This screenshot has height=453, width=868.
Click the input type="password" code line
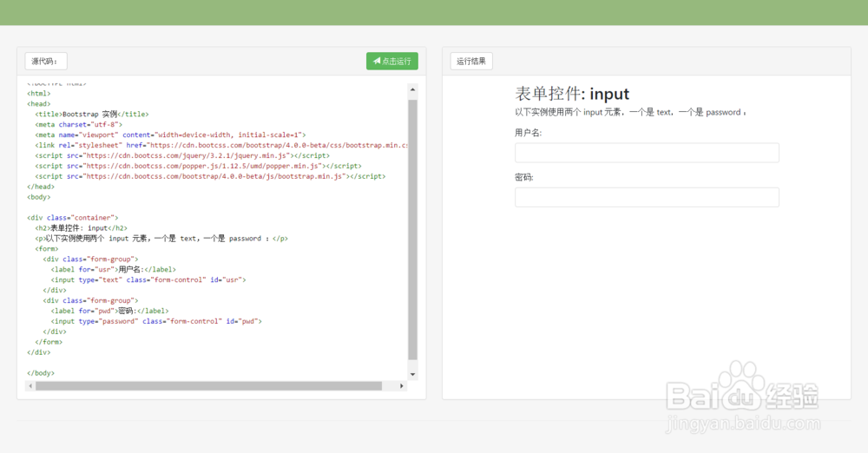point(156,321)
